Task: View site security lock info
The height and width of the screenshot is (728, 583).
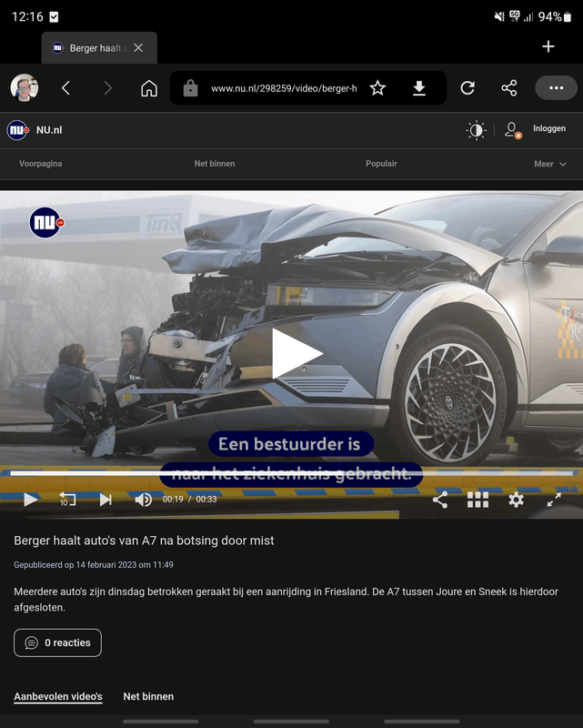Action: pos(190,87)
